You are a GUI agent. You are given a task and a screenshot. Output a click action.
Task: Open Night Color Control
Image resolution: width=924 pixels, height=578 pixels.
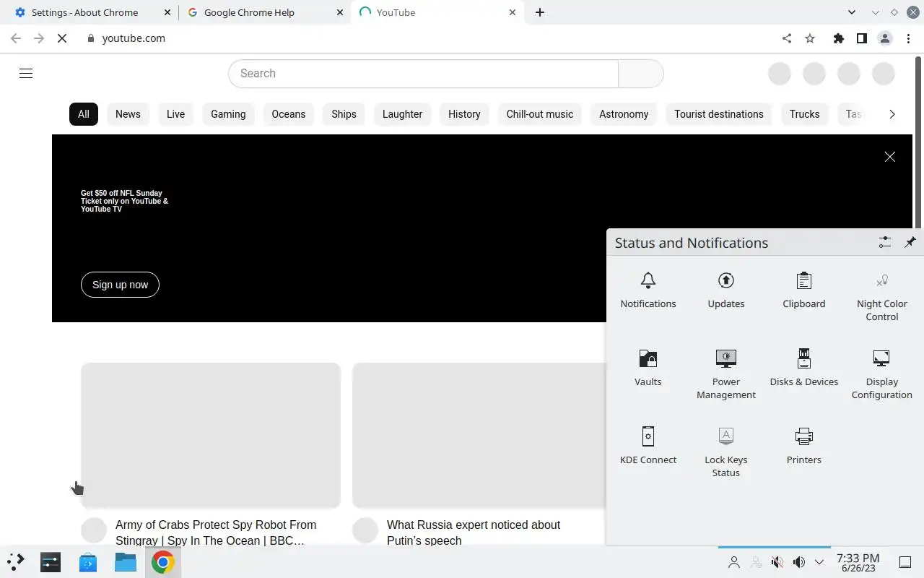click(x=881, y=297)
